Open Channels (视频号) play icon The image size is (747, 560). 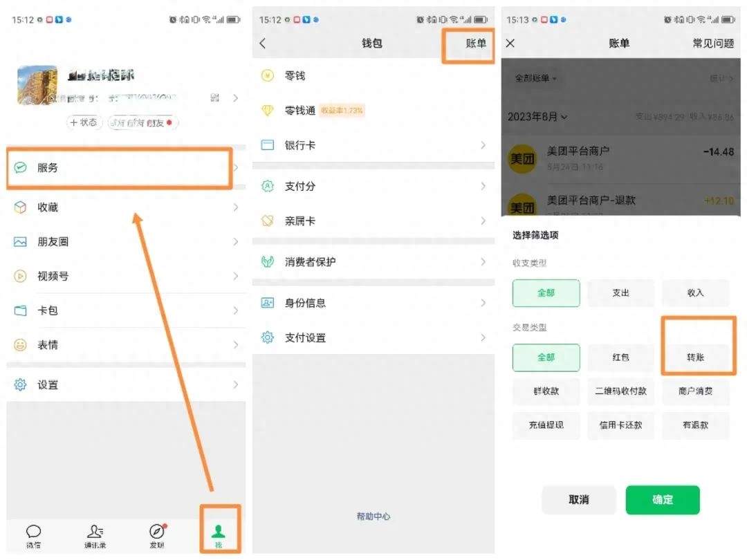coord(21,277)
